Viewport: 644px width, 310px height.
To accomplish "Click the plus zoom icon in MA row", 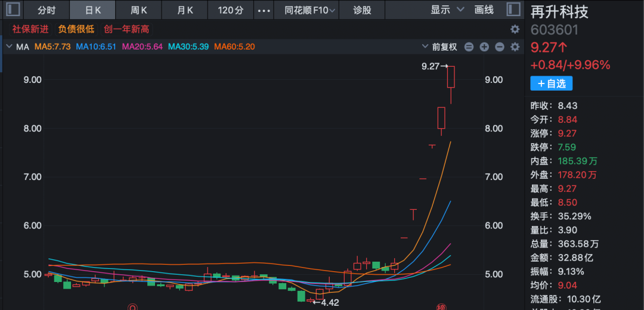I will [x=484, y=47].
